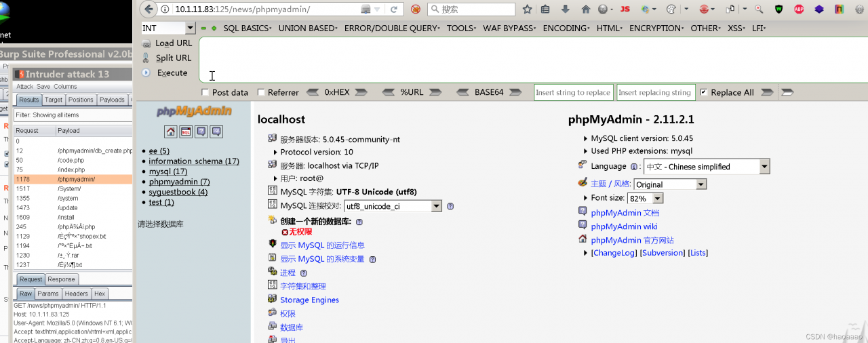This screenshot has width=868, height=343.
Task: Switch to Payloads tab in Intruder window
Action: tap(112, 100)
